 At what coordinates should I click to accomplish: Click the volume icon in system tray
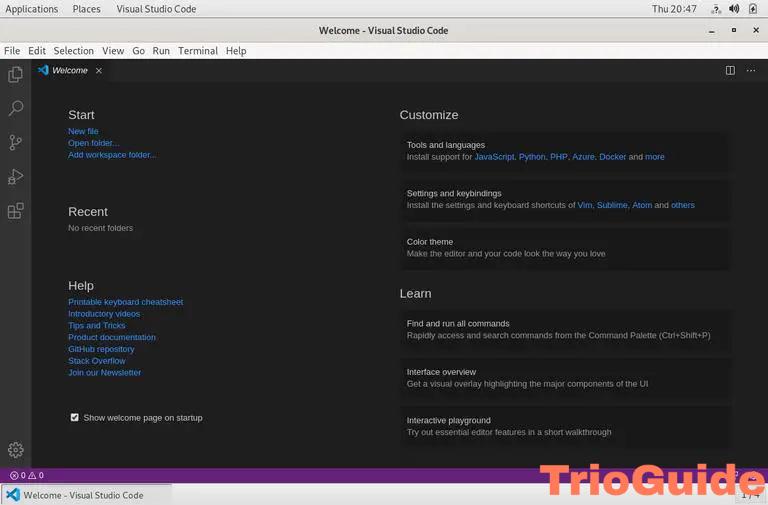pos(734,9)
